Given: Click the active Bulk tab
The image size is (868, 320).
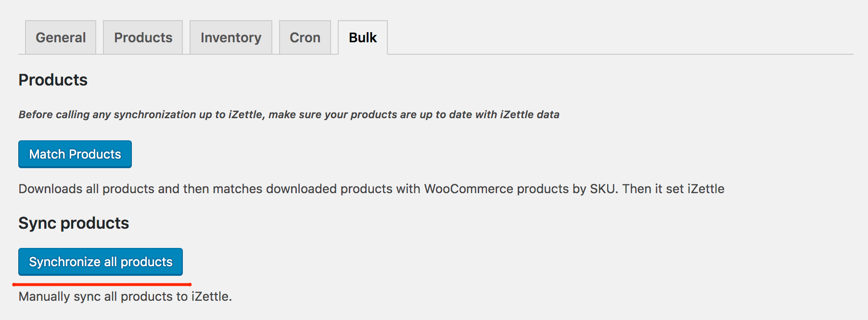Looking at the screenshot, I should tap(363, 37).
